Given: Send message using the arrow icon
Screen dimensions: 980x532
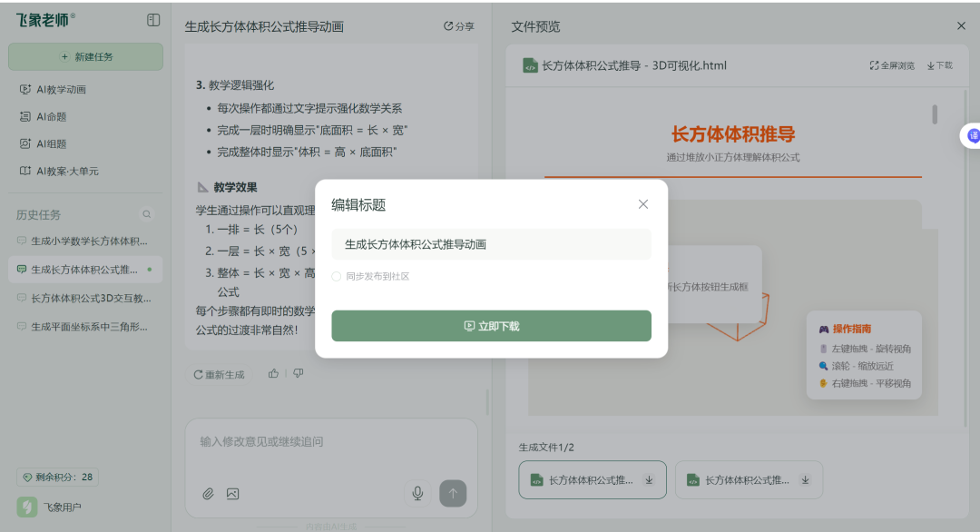Looking at the screenshot, I should pyautogui.click(x=452, y=494).
